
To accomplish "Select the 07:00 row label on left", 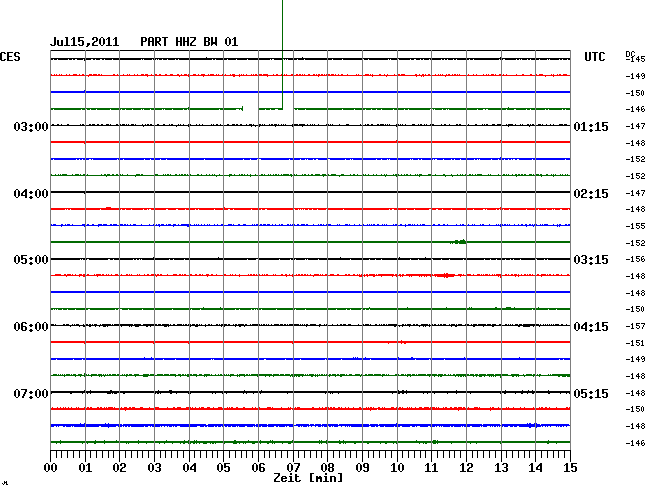I will point(31,393).
